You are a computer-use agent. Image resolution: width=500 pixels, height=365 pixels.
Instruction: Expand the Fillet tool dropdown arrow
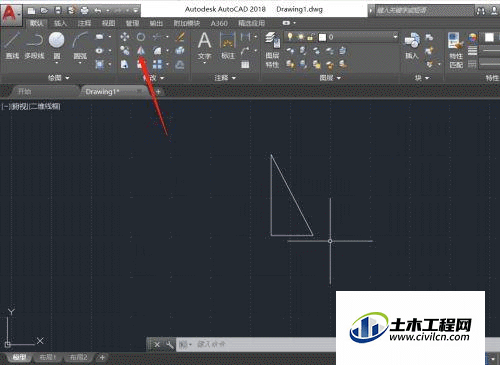pyautogui.click(x=167, y=50)
